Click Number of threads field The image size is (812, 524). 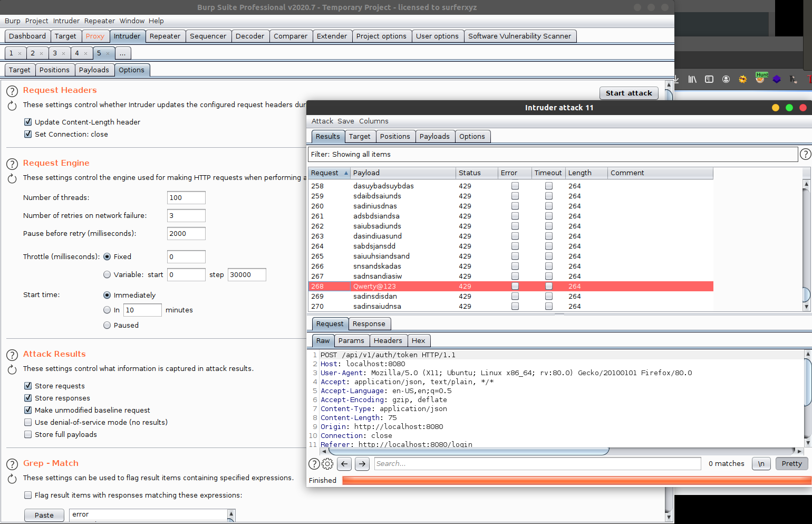pos(186,197)
